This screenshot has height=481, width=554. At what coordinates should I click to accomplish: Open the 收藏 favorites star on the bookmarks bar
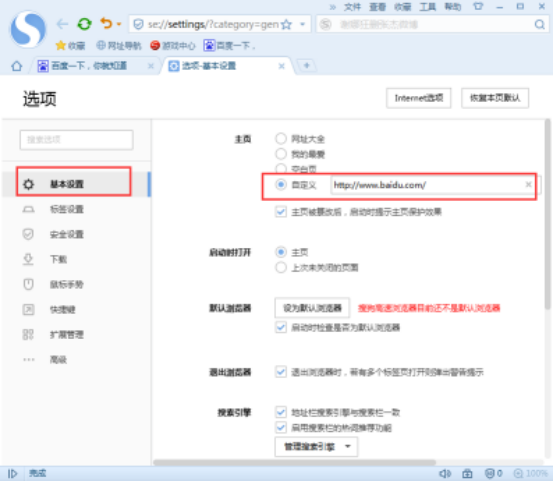click(70, 45)
